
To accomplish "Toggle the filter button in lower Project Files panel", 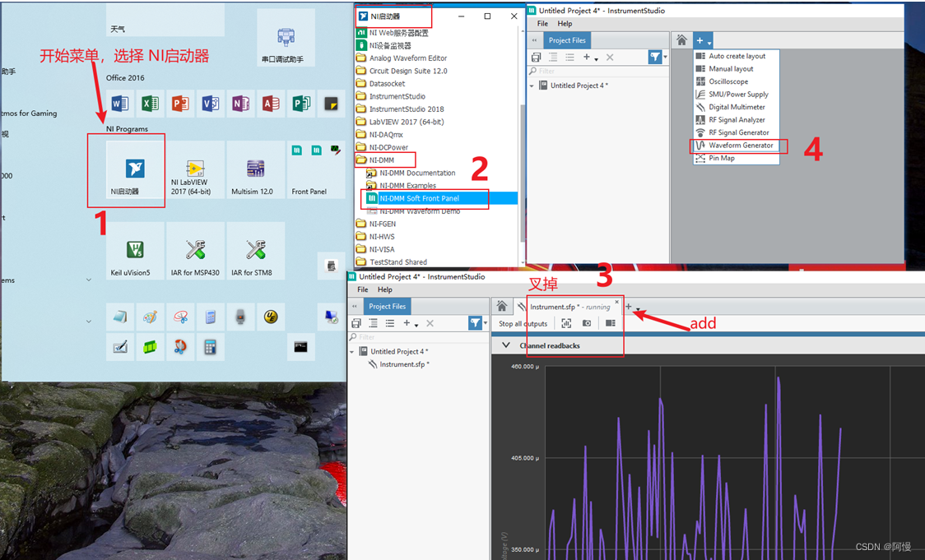I will [x=475, y=322].
